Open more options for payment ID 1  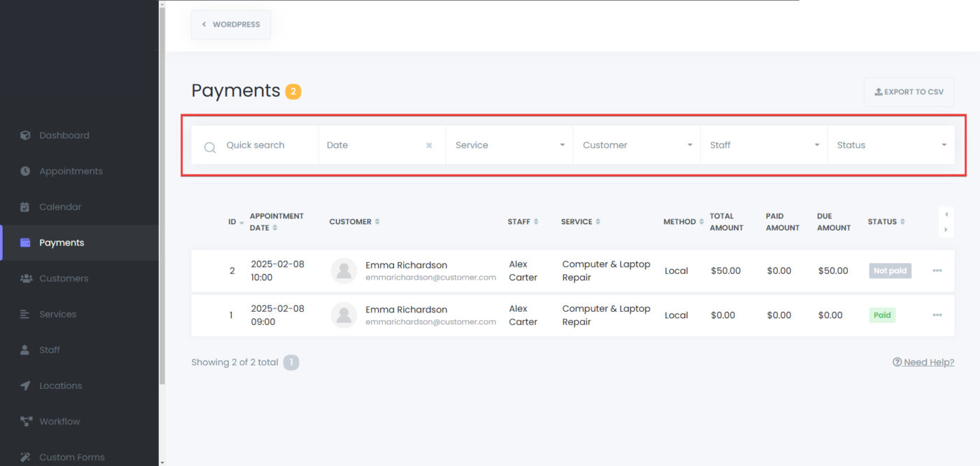(937, 315)
